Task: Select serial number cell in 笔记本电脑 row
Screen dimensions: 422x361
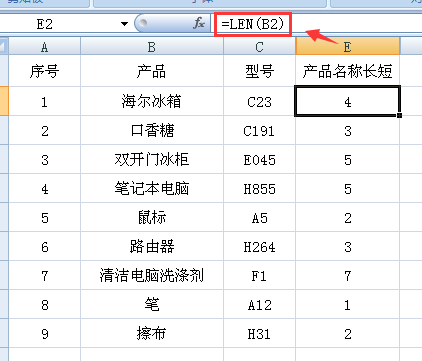Action: [44, 188]
